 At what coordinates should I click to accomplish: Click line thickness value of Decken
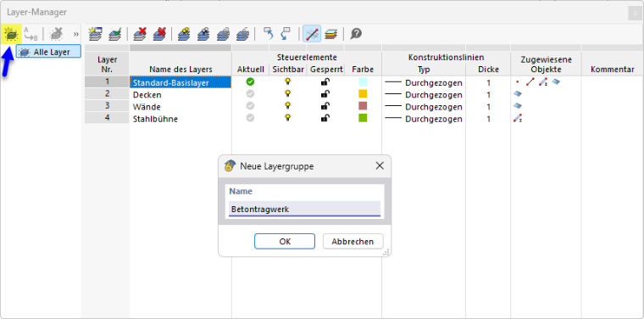click(x=488, y=94)
